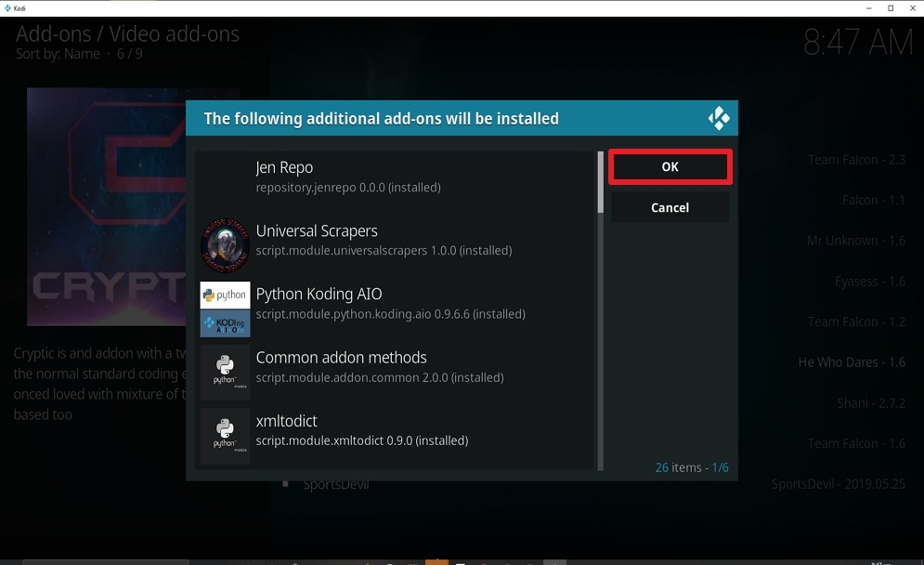Image resolution: width=924 pixels, height=565 pixels.
Task: Click the Universal Scrapers round icon
Action: [225, 245]
